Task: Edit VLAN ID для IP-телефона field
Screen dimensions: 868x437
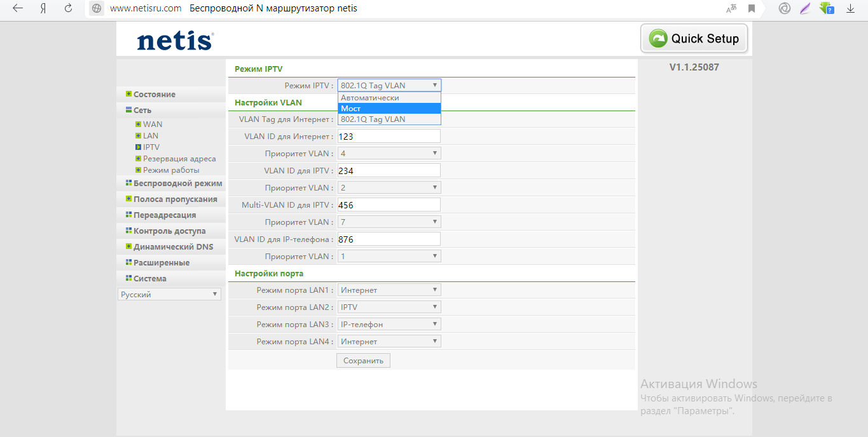Action: (x=389, y=239)
